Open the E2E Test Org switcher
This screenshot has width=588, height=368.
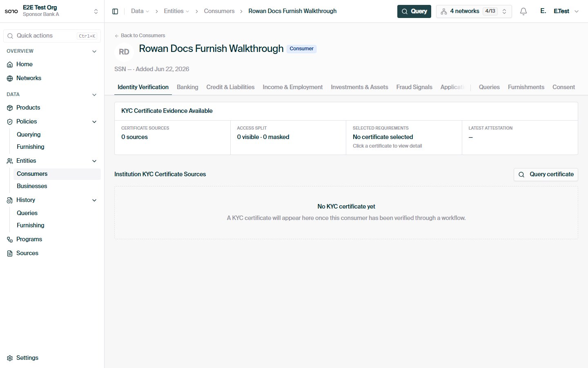coord(52,11)
